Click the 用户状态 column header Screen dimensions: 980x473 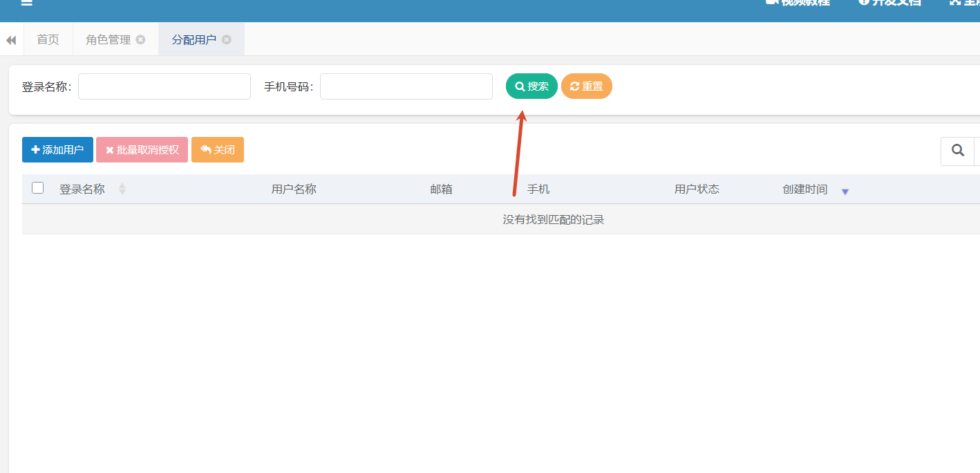click(x=697, y=189)
